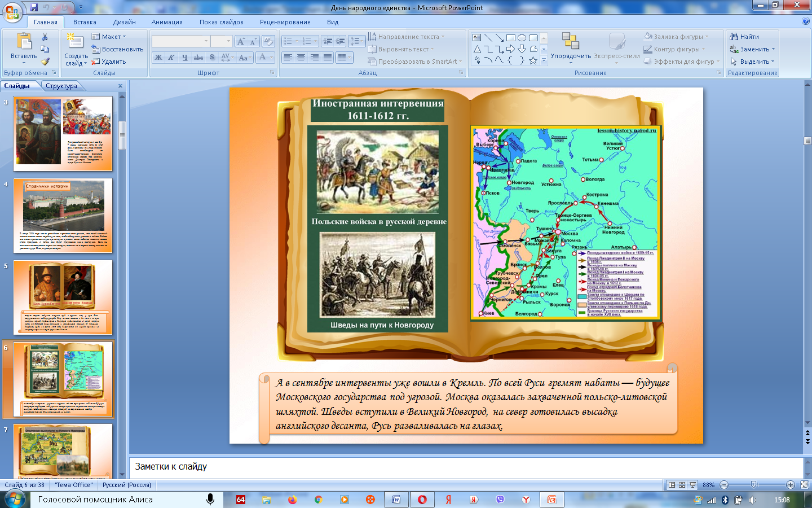Toggle normal view button in status bar
Viewport: 812px width, 508px height.
(x=672, y=485)
